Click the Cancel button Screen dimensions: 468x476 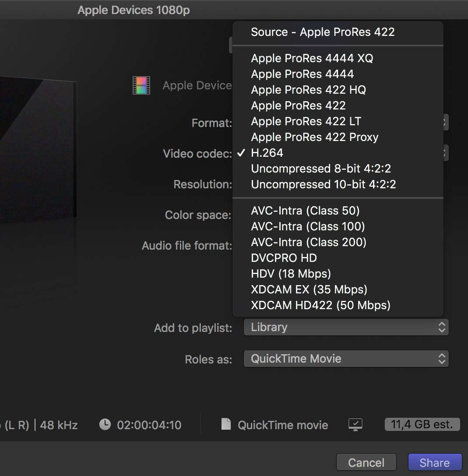(x=366, y=462)
